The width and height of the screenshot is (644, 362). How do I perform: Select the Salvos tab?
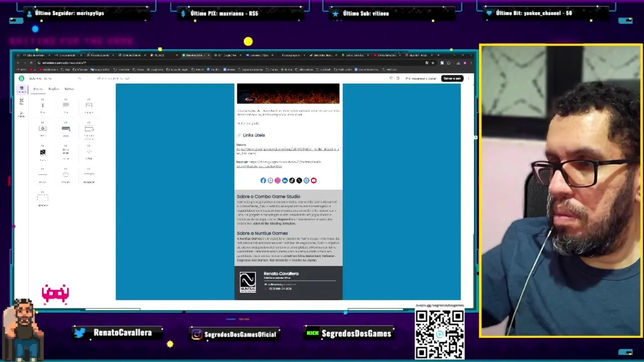[69, 89]
